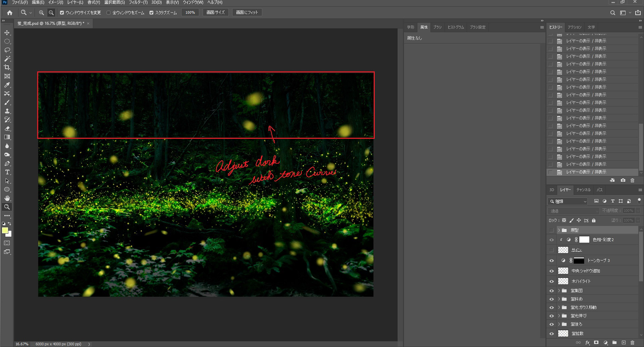Toggle the ウィンドウサイズを変更 checkbox

pos(62,13)
